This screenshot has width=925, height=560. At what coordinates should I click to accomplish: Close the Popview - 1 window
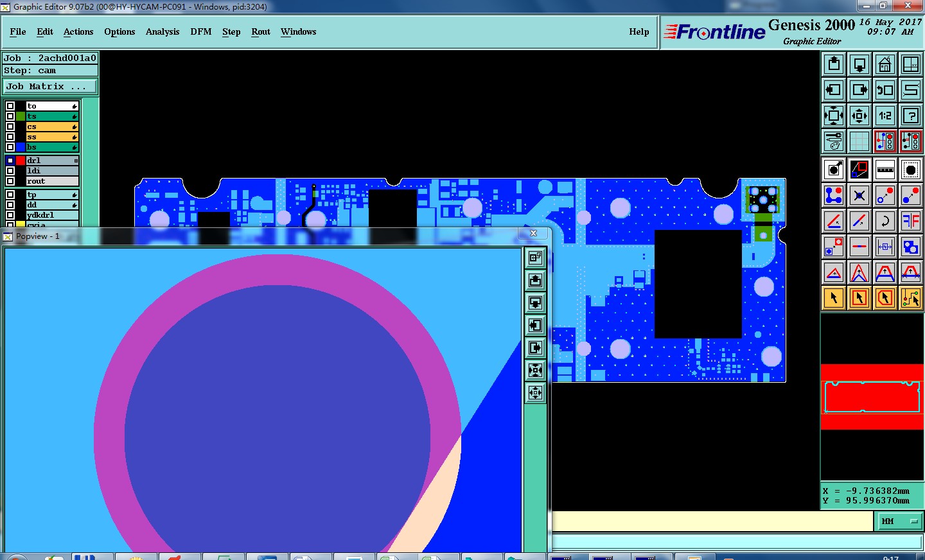(533, 233)
